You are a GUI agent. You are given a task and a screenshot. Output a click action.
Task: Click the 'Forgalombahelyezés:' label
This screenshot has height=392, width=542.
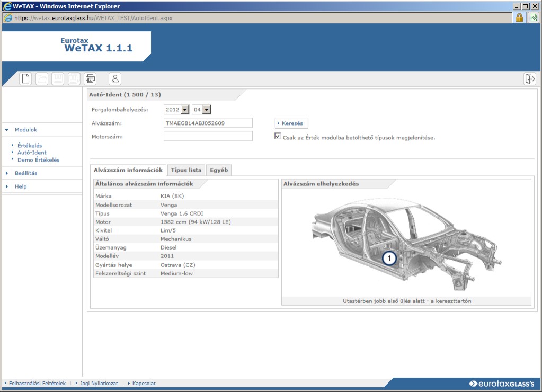pos(120,110)
